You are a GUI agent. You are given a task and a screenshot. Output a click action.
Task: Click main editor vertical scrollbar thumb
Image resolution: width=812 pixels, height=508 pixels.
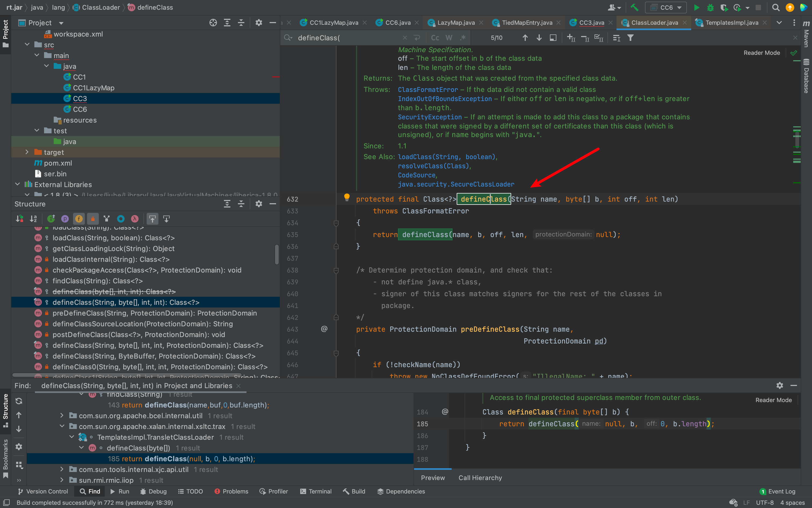[x=797, y=139]
